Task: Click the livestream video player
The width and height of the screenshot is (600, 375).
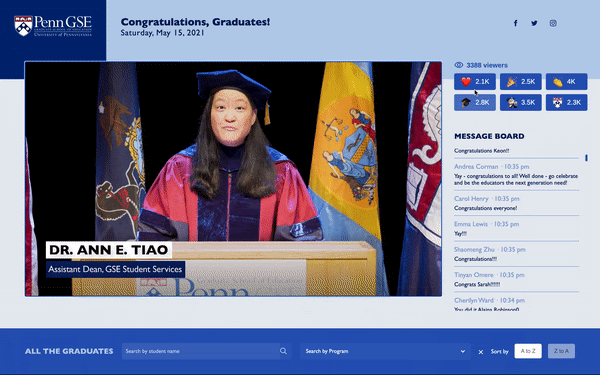Action: pos(233,179)
